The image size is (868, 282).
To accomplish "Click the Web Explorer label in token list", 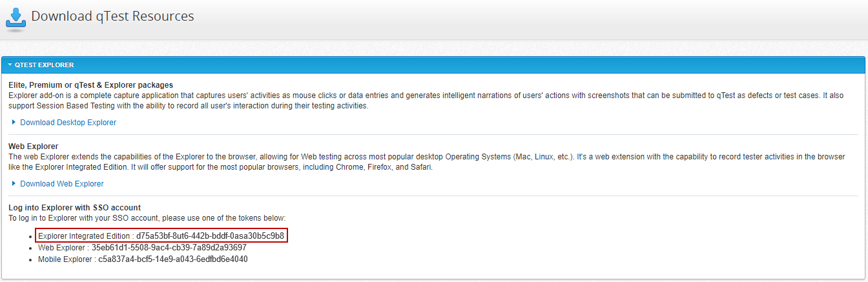I will point(63,248).
